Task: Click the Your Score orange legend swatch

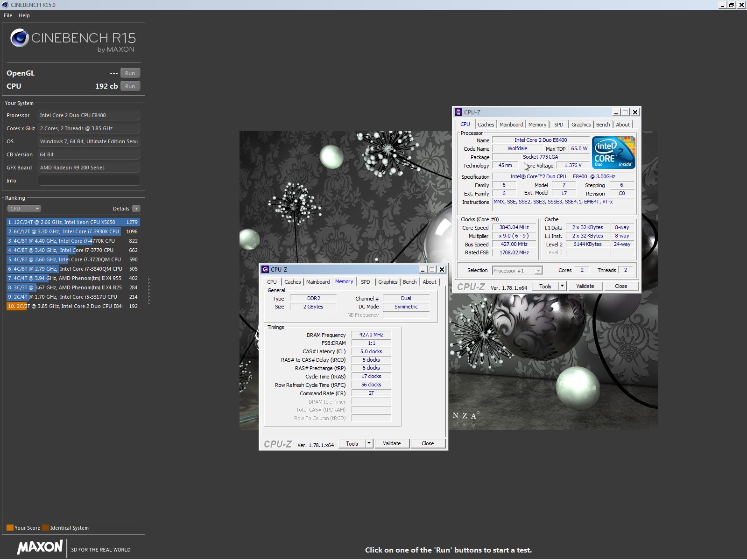Action: tap(10, 528)
